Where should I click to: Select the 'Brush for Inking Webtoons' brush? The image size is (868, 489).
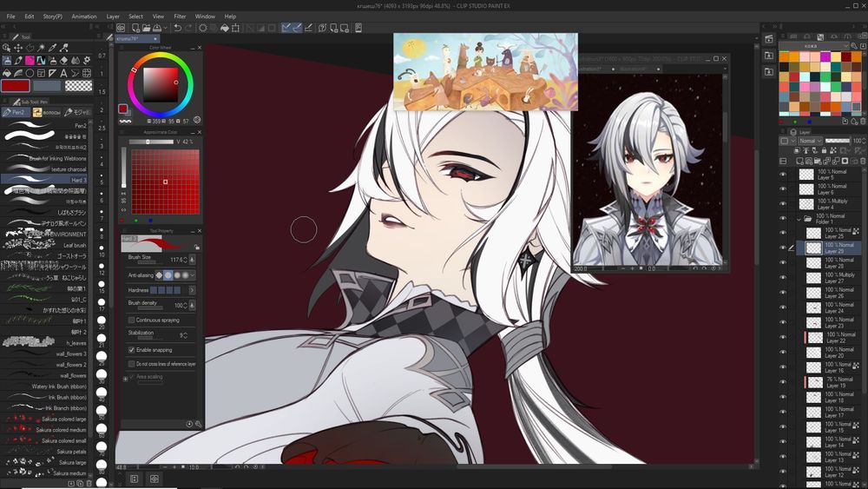pos(44,158)
